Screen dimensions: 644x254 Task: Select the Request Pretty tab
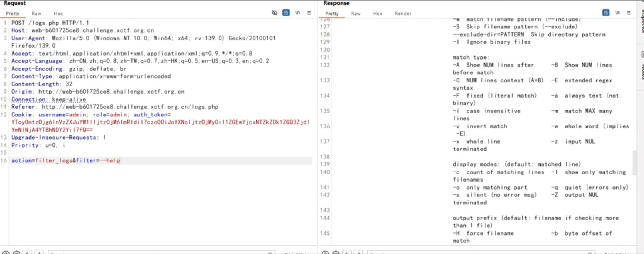13,14
